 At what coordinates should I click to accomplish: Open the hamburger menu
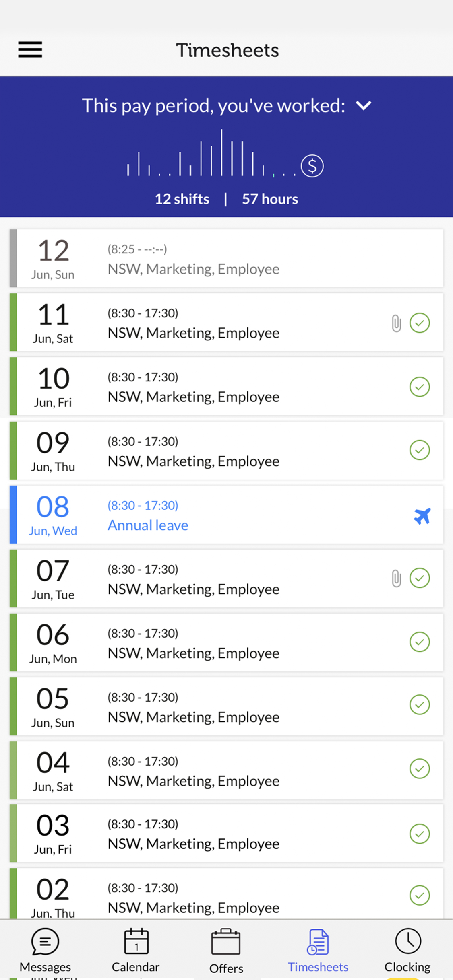pos(30,50)
